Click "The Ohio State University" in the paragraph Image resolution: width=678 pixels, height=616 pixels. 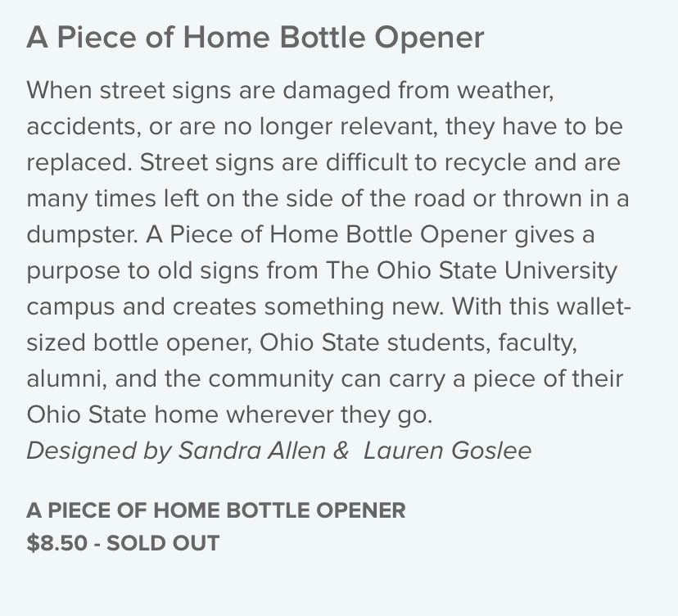472,271
